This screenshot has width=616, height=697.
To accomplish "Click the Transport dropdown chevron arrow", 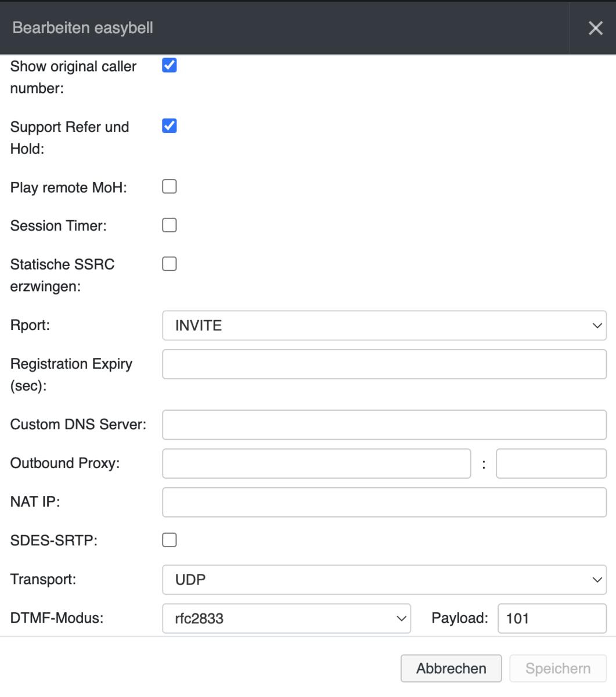I will click(x=597, y=580).
